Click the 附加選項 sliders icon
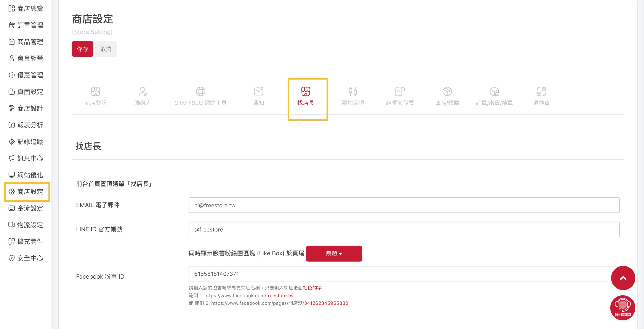The height and width of the screenshot is (329, 644). click(353, 91)
